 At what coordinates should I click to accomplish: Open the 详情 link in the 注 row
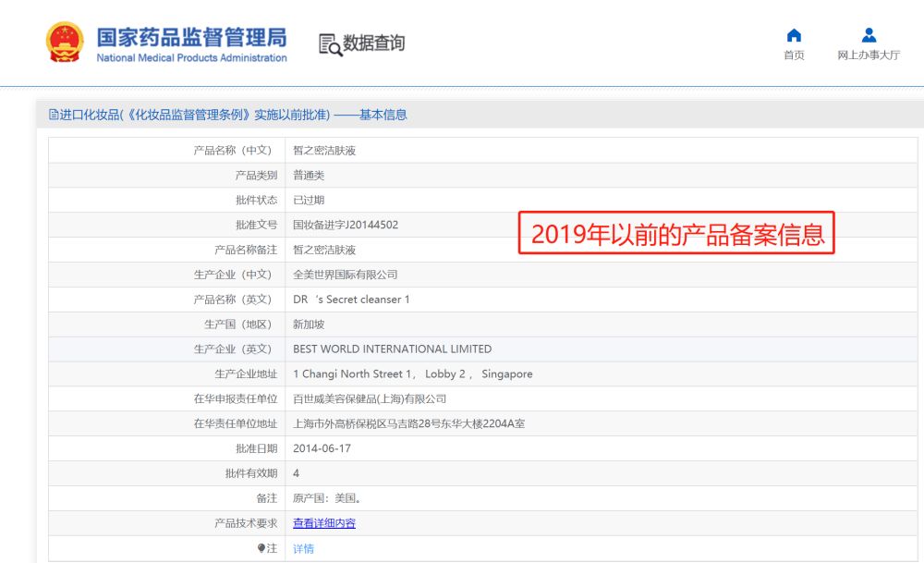click(303, 548)
